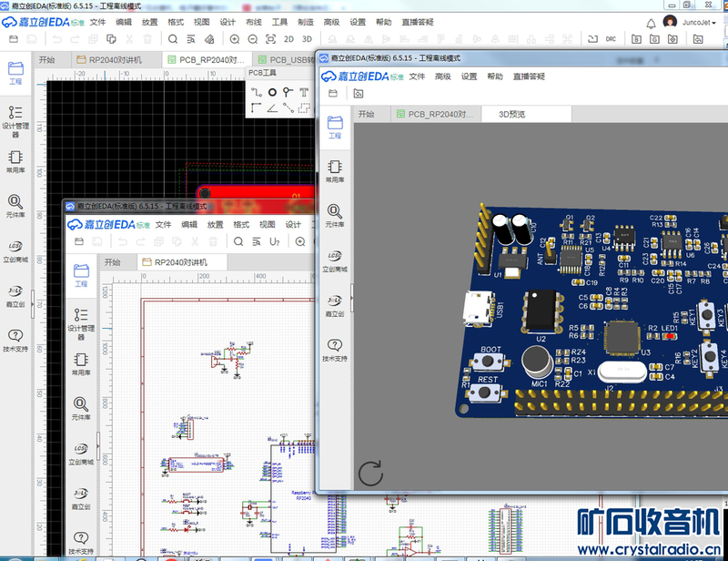The image size is (728, 561).
Task: Open the 布线 menu in the main menu bar
Action: [254, 22]
